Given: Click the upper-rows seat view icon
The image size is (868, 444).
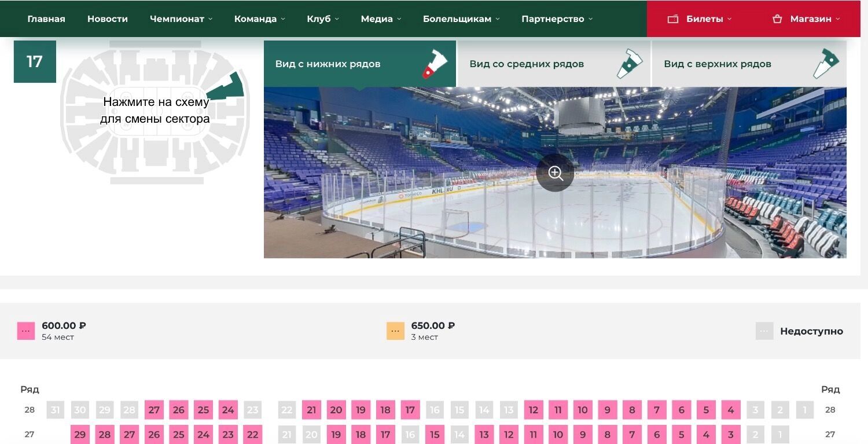Looking at the screenshot, I should tap(826, 64).
